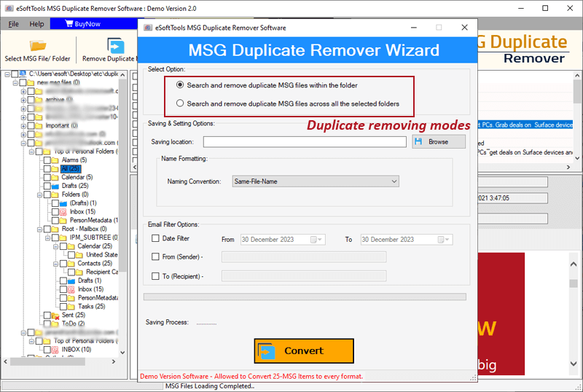583x392 pixels.
Task: Collapse the Folders (0) tree node
Action: (39, 195)
